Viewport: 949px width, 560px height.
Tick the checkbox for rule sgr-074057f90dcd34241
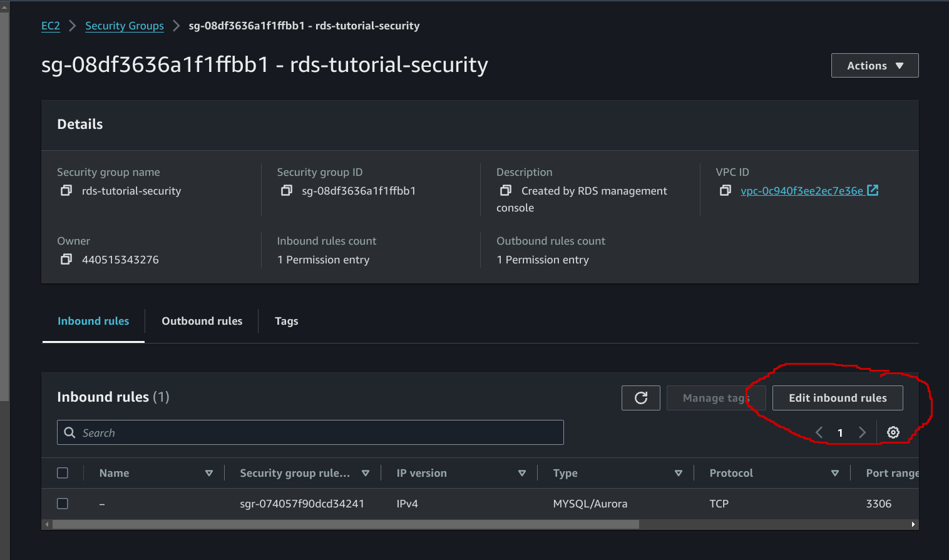click(63, 504)
